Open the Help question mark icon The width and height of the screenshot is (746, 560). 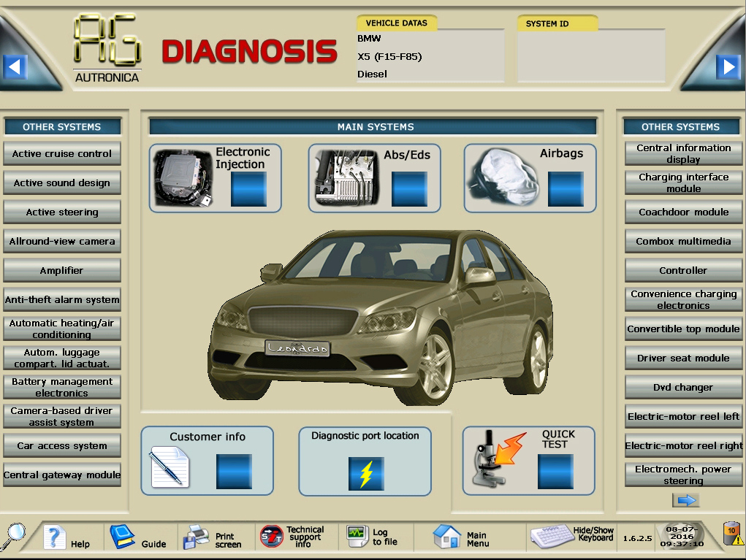coord(56,538)
